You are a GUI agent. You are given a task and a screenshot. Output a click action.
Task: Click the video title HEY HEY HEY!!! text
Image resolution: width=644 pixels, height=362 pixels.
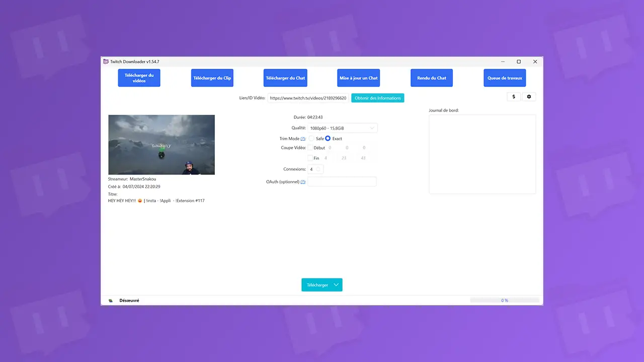click(156, 201)
